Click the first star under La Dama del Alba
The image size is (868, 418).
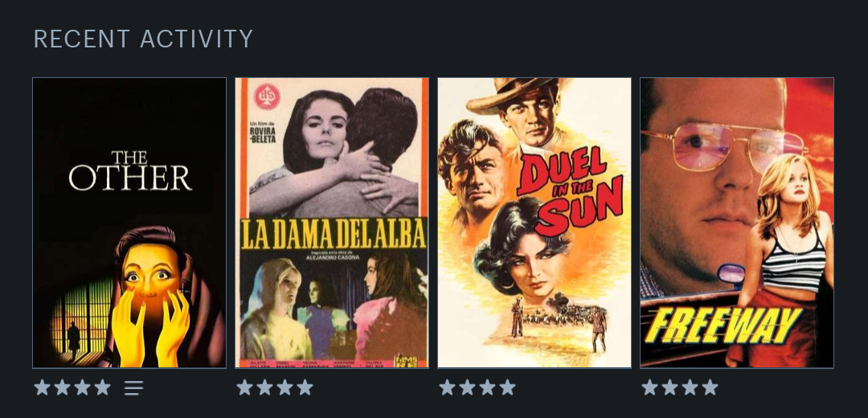point(245,387)
